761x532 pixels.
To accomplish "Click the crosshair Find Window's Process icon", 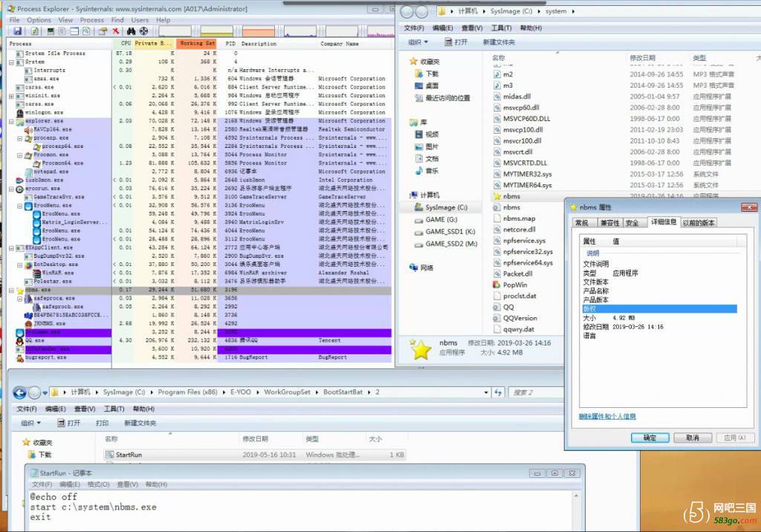I will (x=143, y=31).
